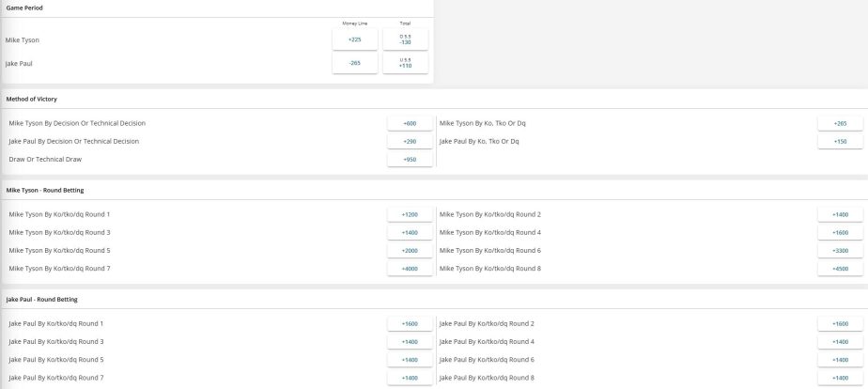This screenshot has width=868, height=389.
Task: Add Jake Paul KO Round 8 odds
Action: [840, 378]
